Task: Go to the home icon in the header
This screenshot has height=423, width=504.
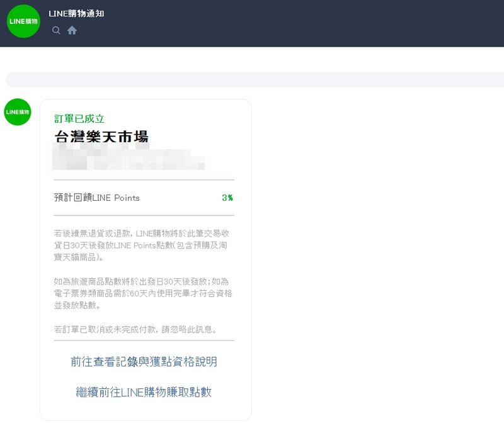Action: (x=72, y=30)
